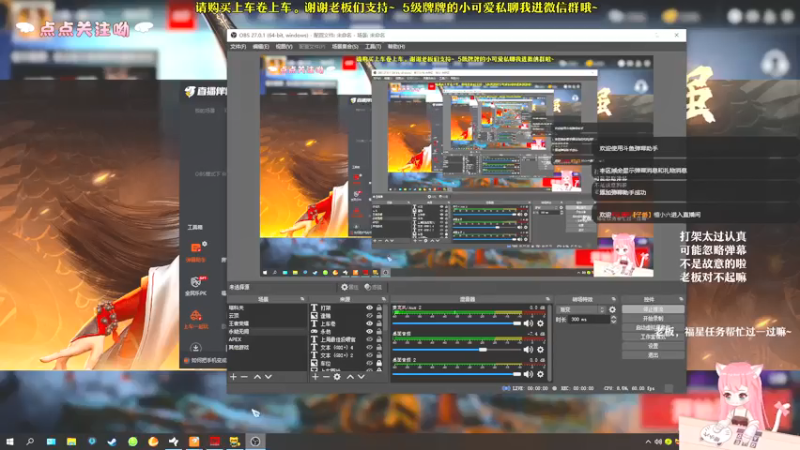Open settings gear of first mixer channel
This screenshot has width=800, height=450.
pyautogui.click(x=540, y=323)
